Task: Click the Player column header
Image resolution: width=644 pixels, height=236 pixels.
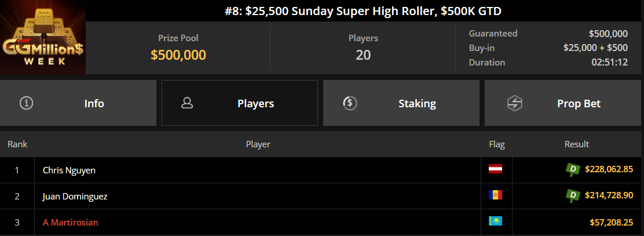Action: (x=258, y=144)
